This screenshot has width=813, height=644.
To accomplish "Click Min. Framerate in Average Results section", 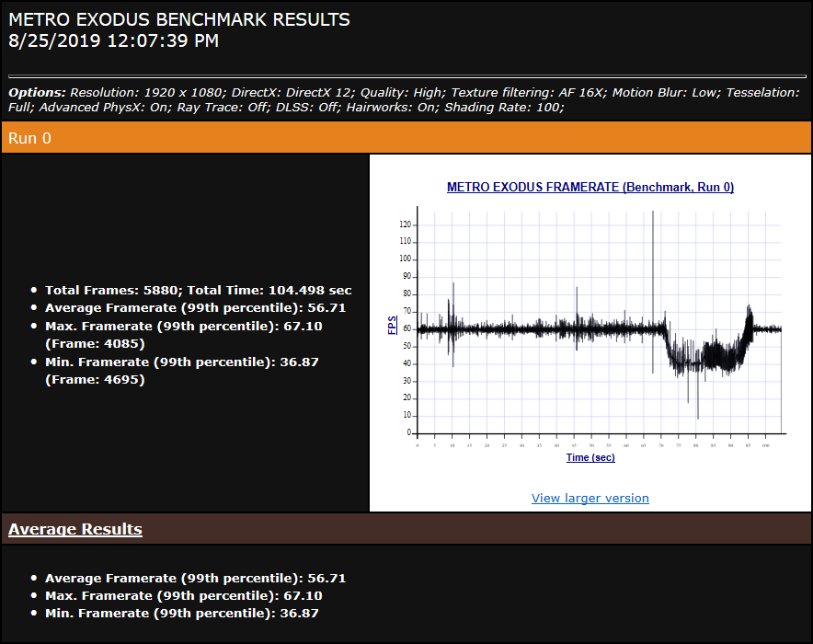I will (x=181, y=613).
